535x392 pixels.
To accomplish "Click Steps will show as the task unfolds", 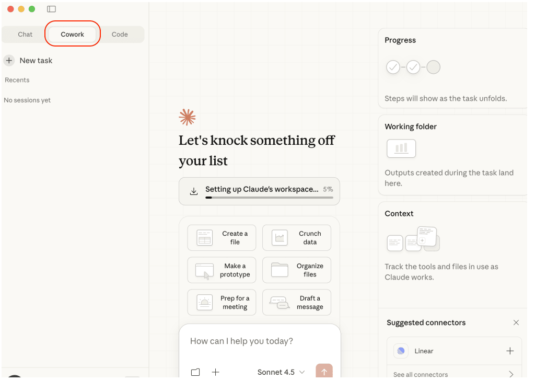I will 446,99.
